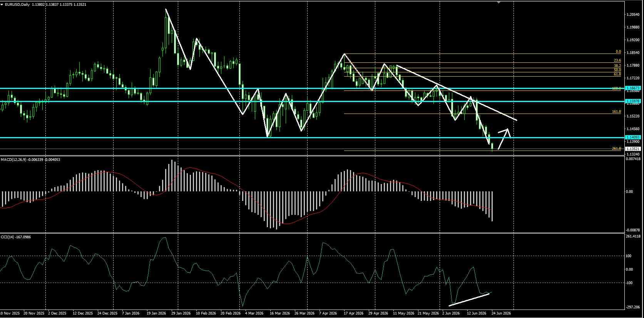Select the 261.8 Fibonacci level label
644x318 pixels.
[x=616, y=149]
